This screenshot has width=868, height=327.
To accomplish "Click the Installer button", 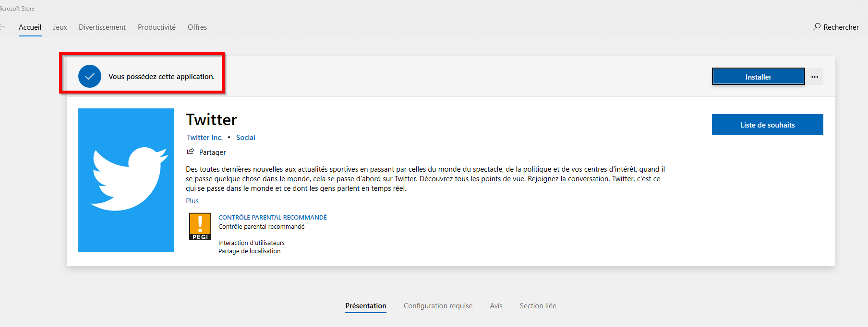I will [x=758, y=77].
